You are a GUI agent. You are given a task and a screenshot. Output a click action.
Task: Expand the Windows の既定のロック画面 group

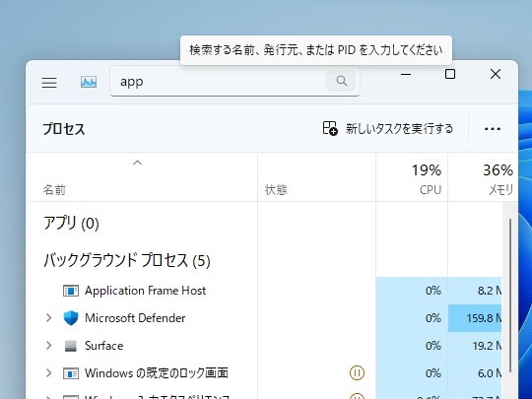pos(49,372)
